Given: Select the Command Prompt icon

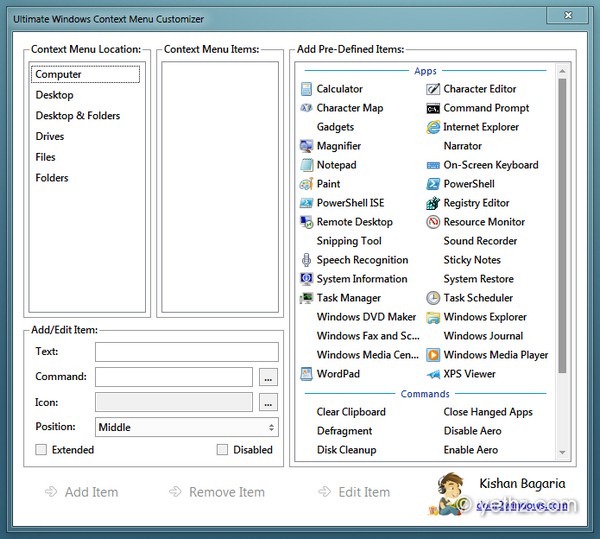Looking at the screenshot, I should 433,108.
